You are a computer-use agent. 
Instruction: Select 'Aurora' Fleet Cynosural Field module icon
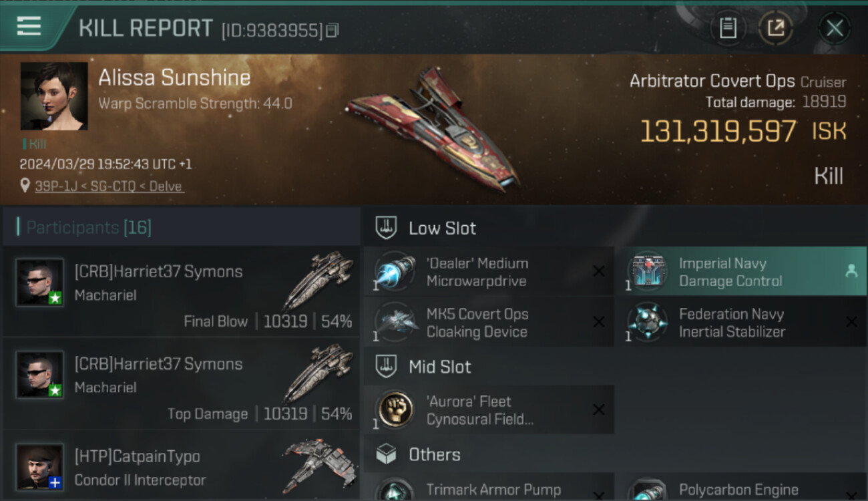(396, 409)
